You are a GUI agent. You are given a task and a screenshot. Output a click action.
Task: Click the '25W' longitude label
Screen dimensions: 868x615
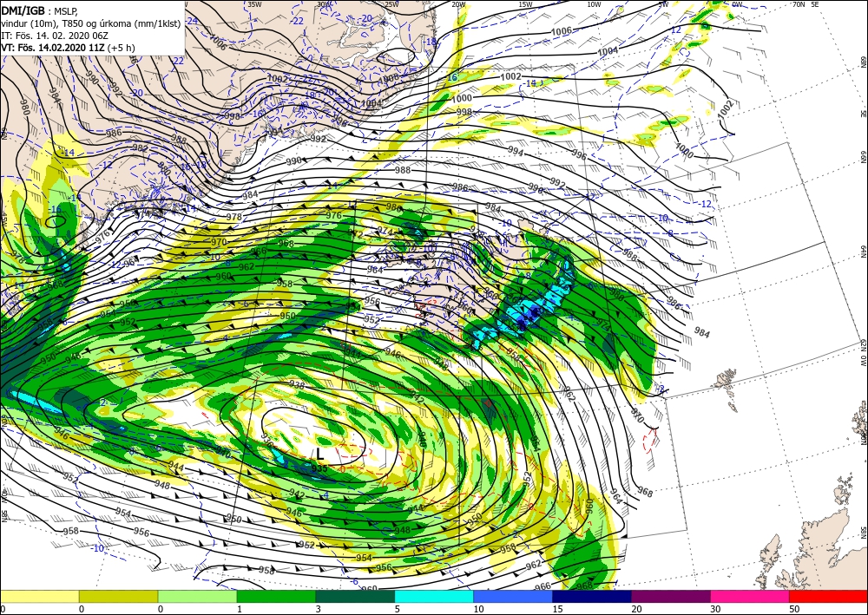(391, 4)
